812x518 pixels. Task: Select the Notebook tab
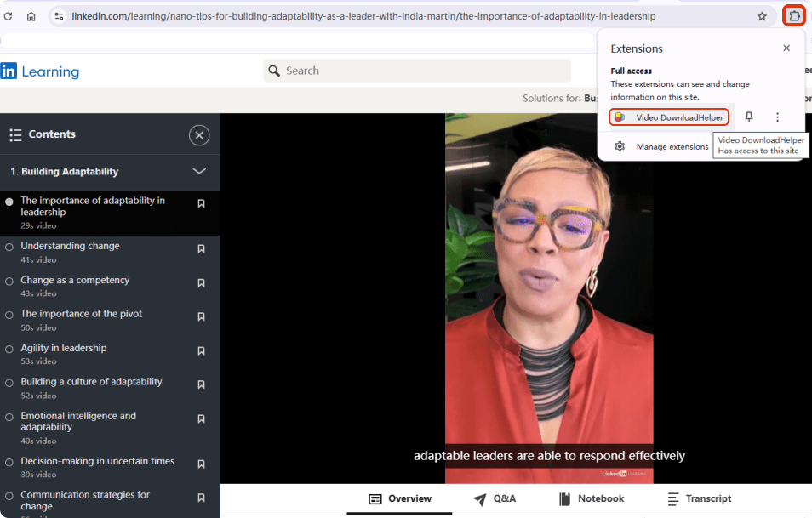tap(592, 499)
